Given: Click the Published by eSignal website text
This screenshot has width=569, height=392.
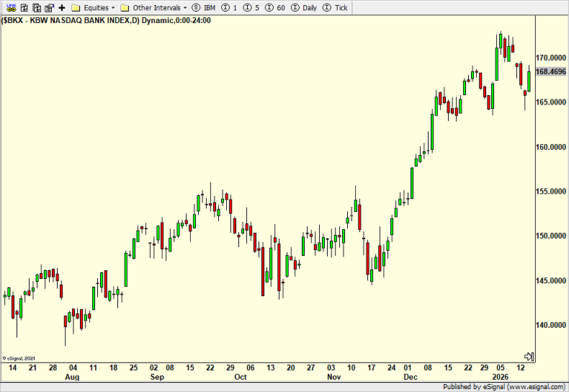Looking at the screenshot, I should point(504,387).
